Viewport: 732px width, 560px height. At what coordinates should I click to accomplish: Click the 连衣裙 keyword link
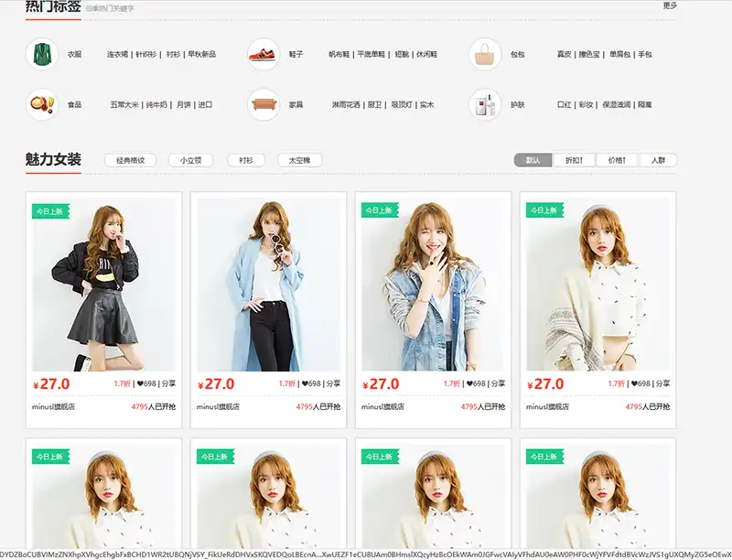pyautogui.click(x=117, y=54)
